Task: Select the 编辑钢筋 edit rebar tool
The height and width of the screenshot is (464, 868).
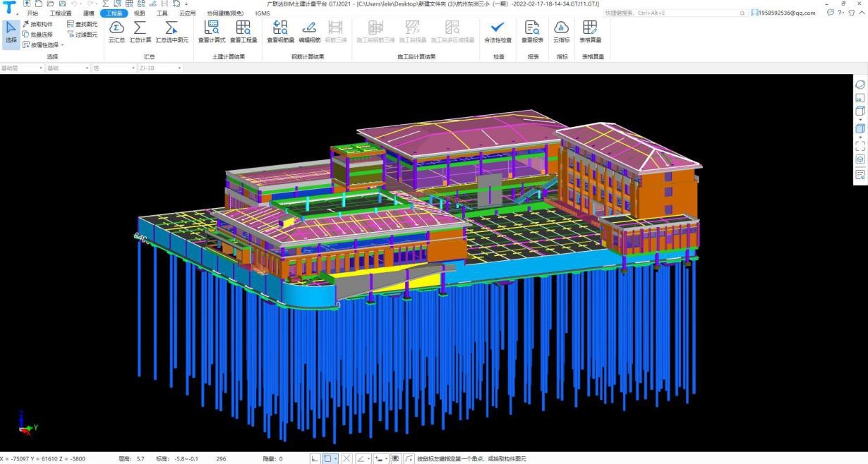Action: pyautogui.click(x=309, y=31)
